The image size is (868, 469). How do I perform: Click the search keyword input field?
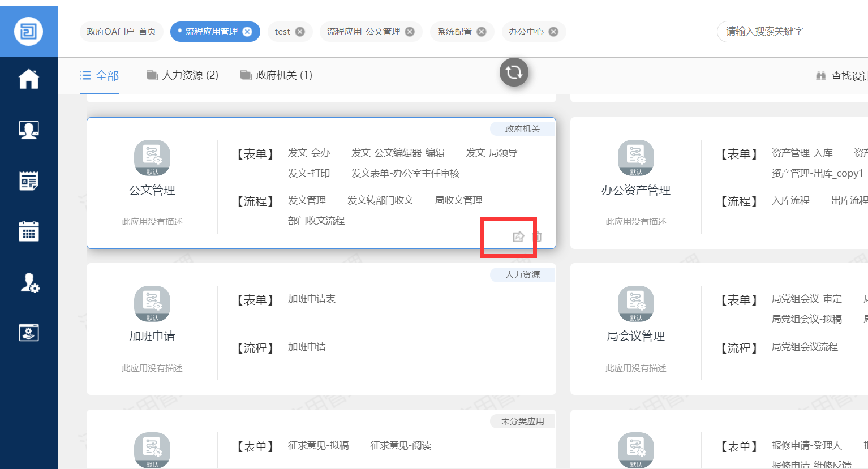coord(792,31)
